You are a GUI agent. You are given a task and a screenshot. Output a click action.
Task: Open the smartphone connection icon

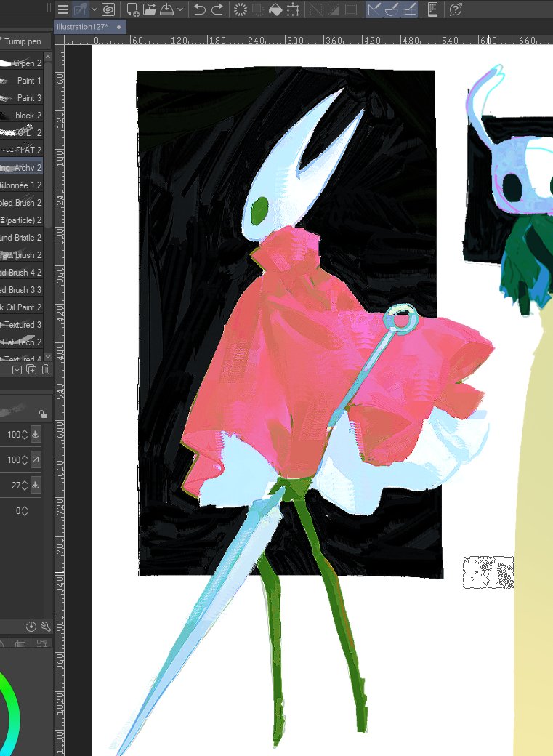pos(432,9)
